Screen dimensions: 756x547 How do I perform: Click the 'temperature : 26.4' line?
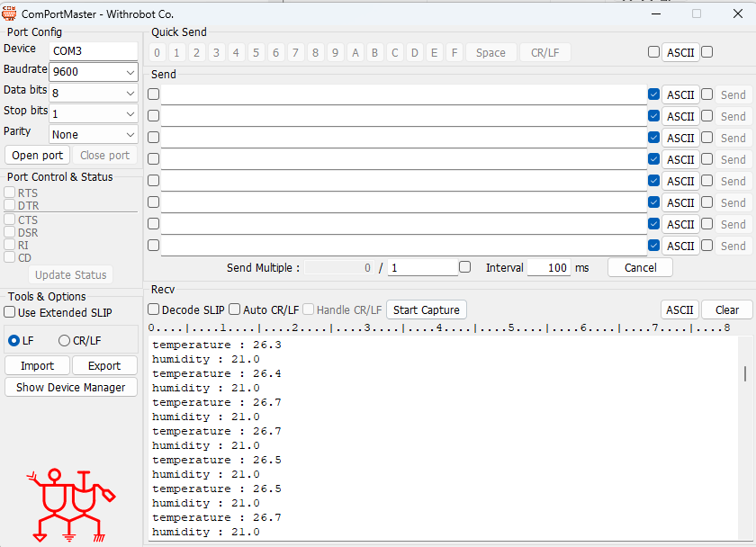coord(217,374)
